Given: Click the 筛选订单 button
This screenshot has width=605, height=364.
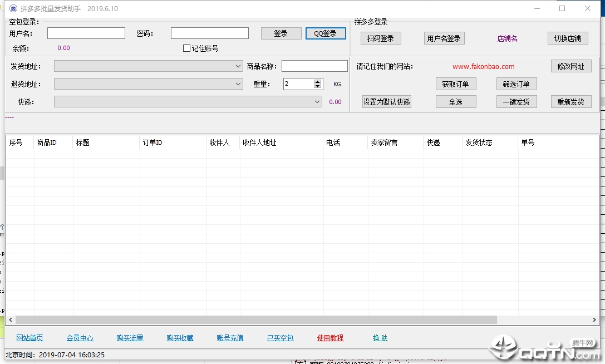Looking at the screenshot, I should tap(517, 83).
